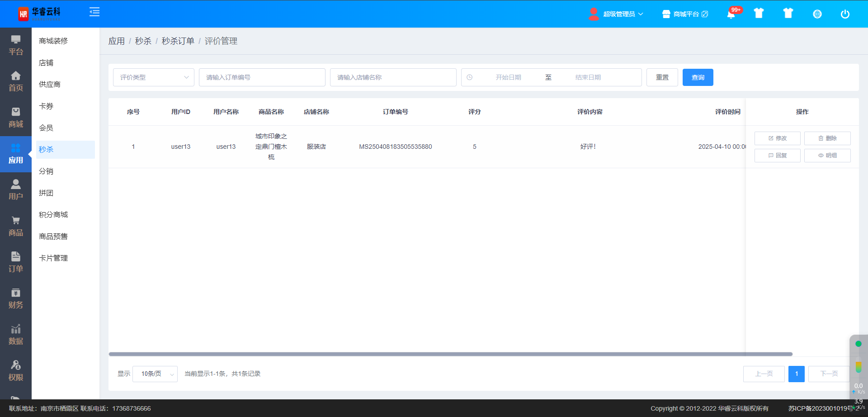Delete the review with 删除 button

(x=827, y=138)
